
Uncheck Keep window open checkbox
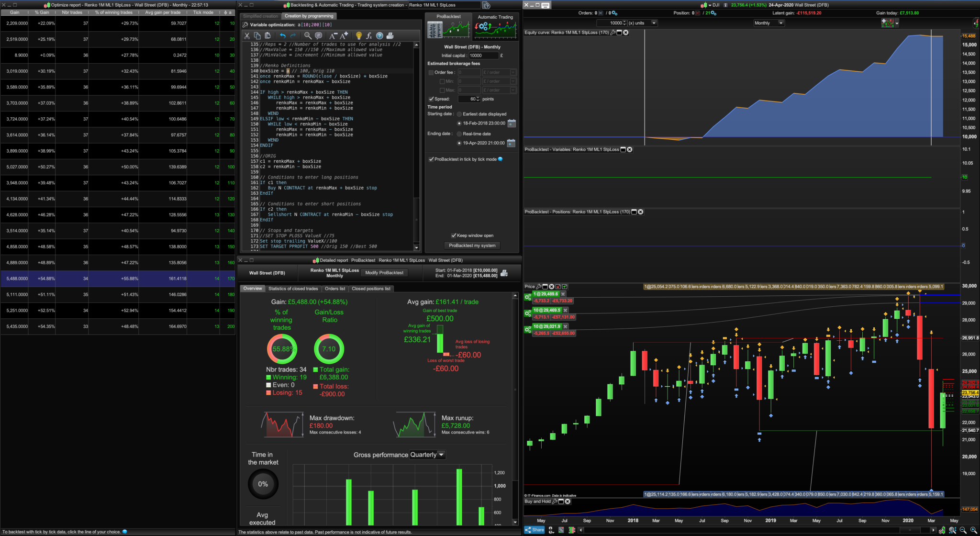454,235
